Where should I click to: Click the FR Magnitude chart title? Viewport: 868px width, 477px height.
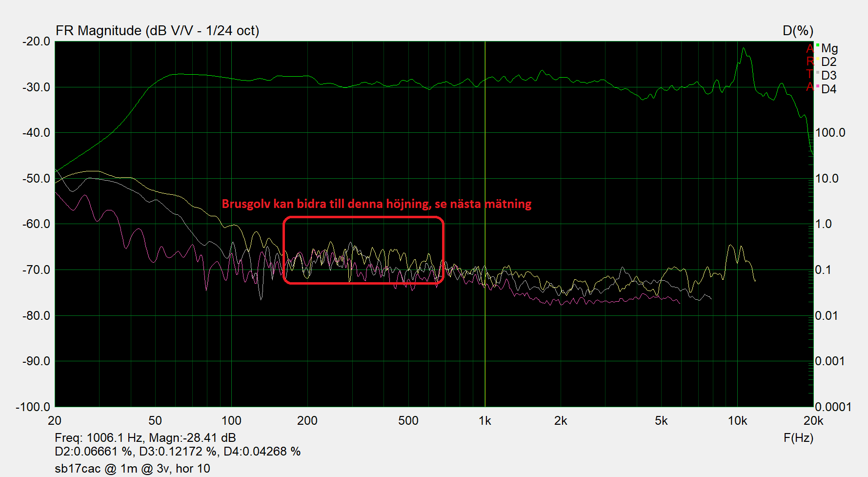(157, 31)
